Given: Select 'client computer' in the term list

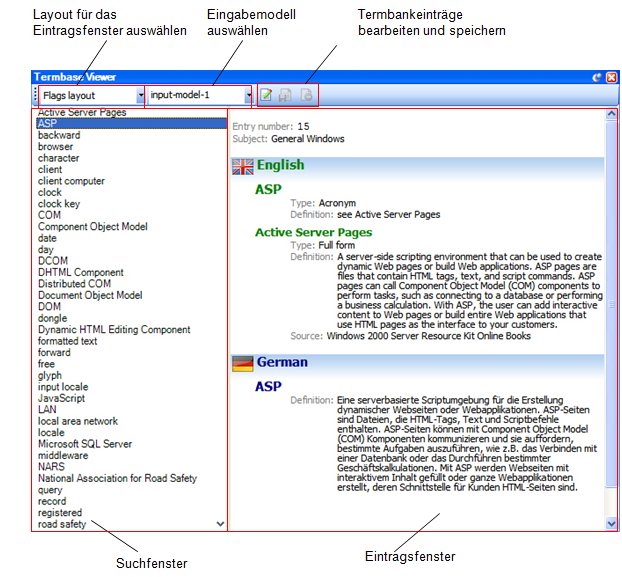Looking at the screenshot, I should pos(71,181).
